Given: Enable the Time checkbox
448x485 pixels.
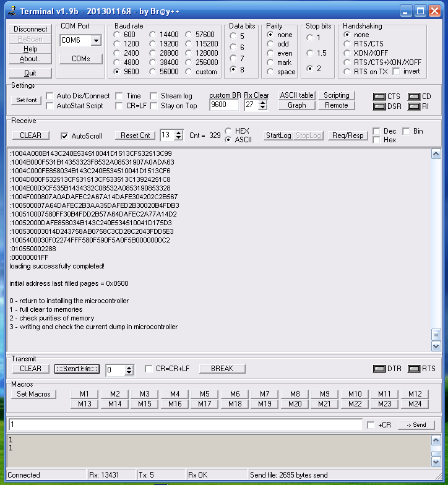Looking at the screenshot, I should (x=119, y=96).
